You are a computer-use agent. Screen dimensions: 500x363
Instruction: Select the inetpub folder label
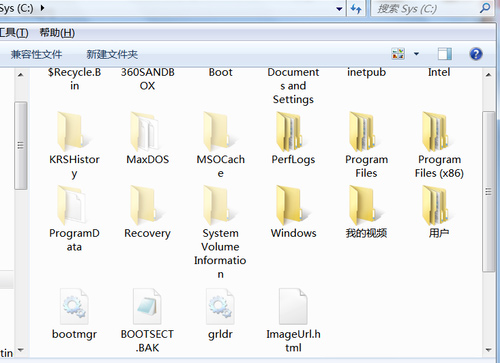[x=366, y=72]
